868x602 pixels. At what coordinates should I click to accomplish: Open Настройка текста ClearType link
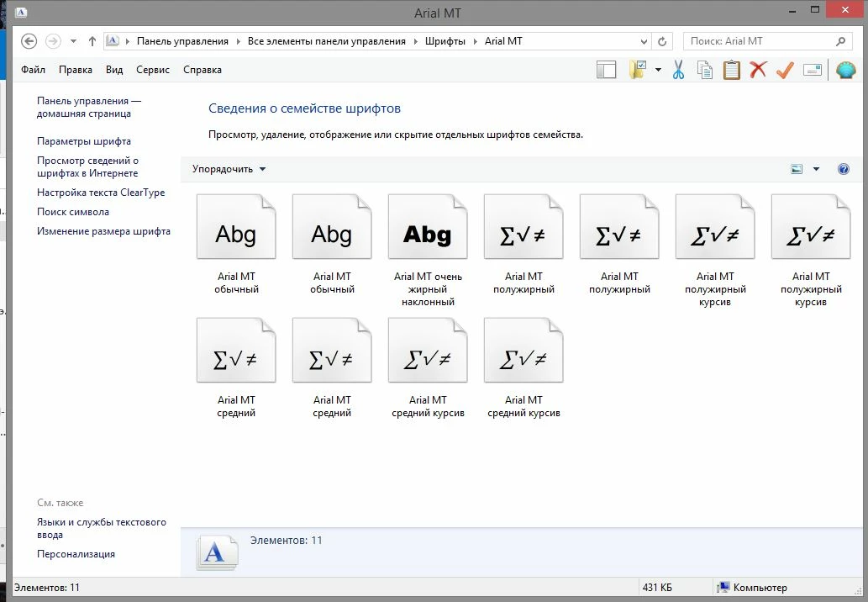point(101,193)
